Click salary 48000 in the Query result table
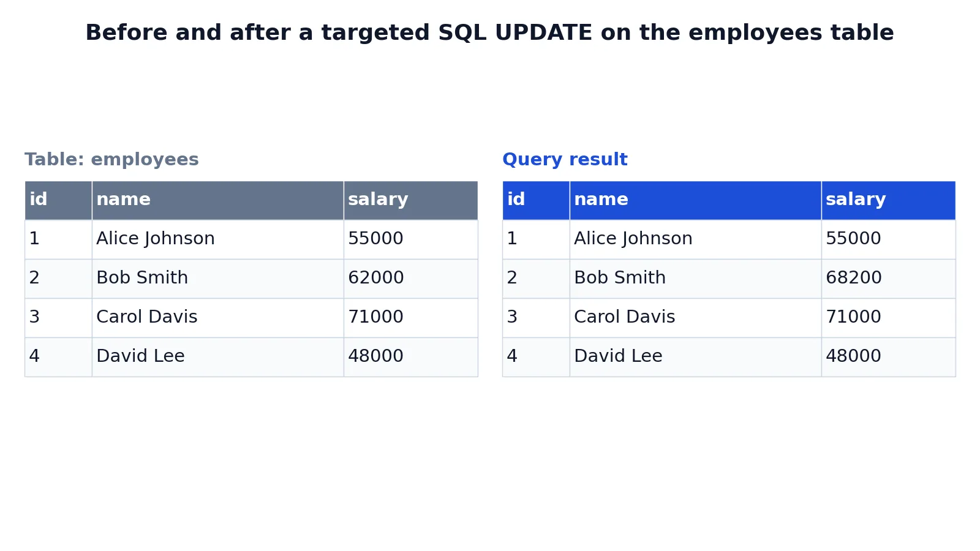The height and width of the screenshot is (551, 980). pos(888,357)
